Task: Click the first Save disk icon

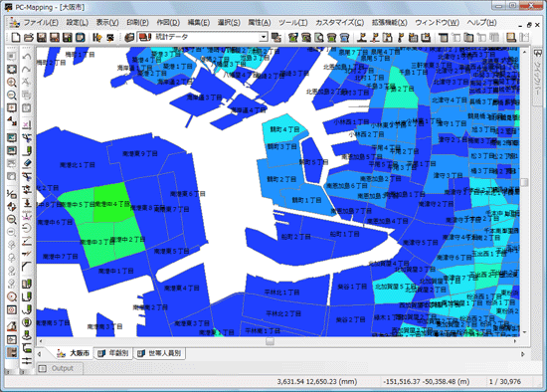Action: [x=42, y=37]
